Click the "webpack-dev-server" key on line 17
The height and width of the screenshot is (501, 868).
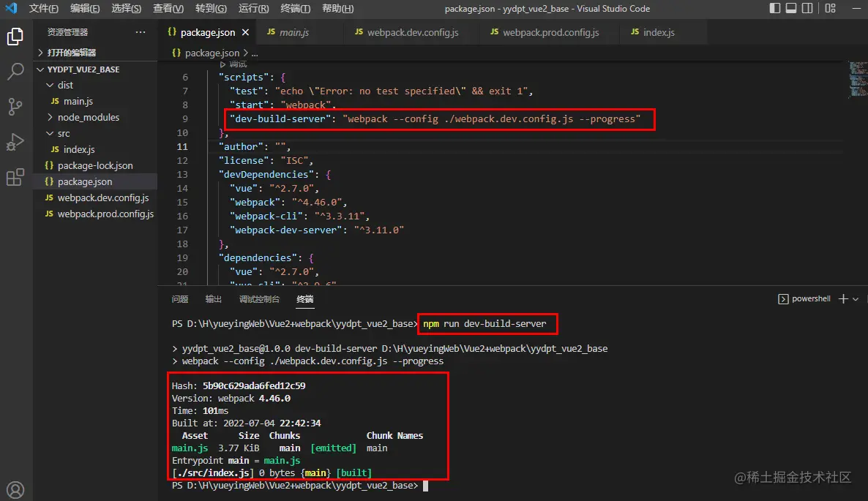coord(286,230)
